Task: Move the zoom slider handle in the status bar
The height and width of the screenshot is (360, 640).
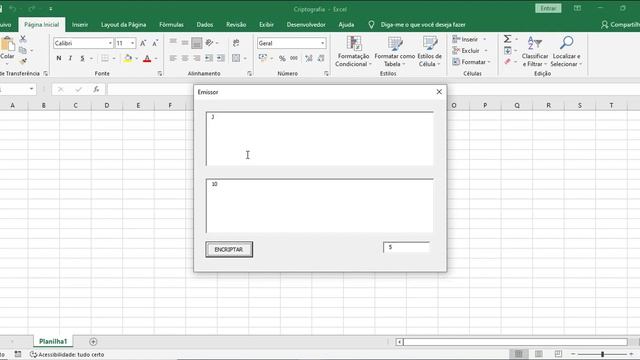Action: click(602, 354)
